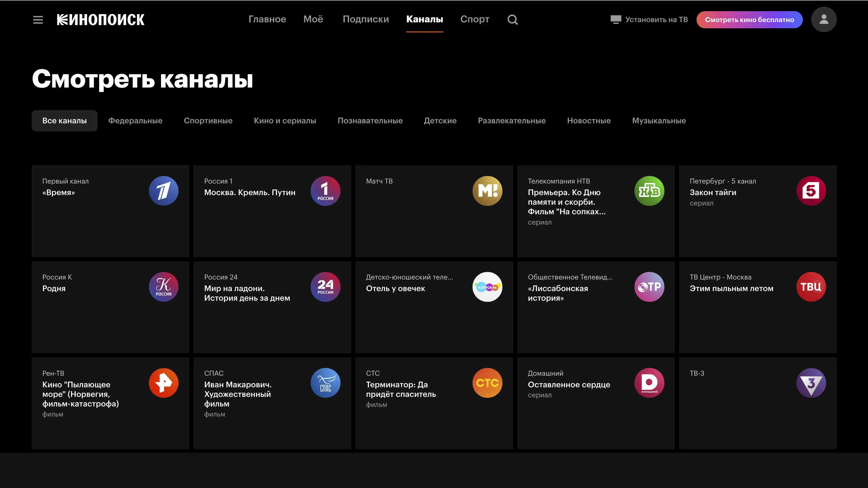Viewport: 868px width, 488px height.
Task: Click the search magnifier icon
Action: pos(512,19)
